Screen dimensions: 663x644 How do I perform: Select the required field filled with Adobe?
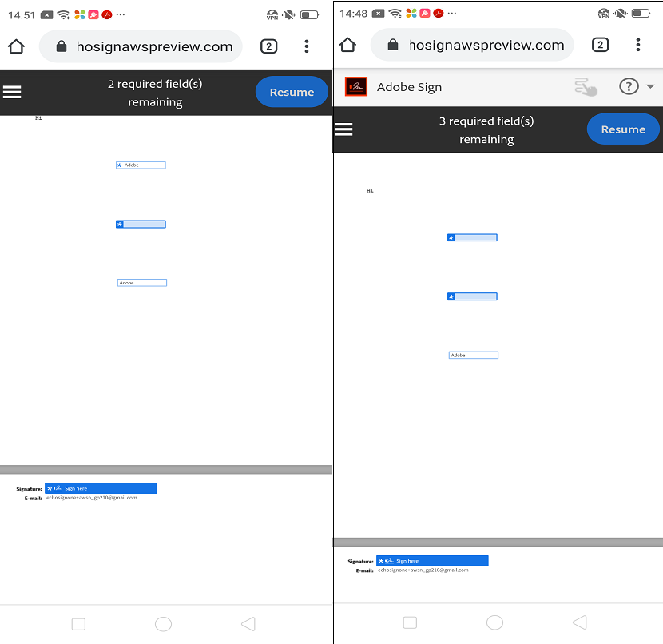(x=141, y=165)
